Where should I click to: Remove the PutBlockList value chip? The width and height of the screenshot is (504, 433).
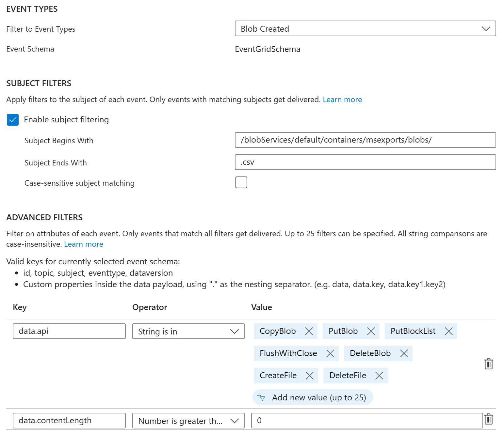tap(449, 331)
